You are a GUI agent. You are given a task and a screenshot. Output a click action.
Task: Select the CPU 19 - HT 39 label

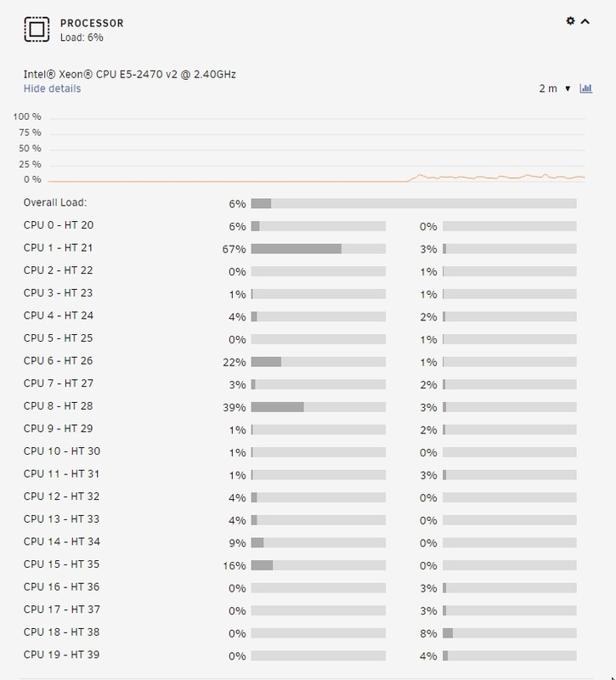click(61, 655)
